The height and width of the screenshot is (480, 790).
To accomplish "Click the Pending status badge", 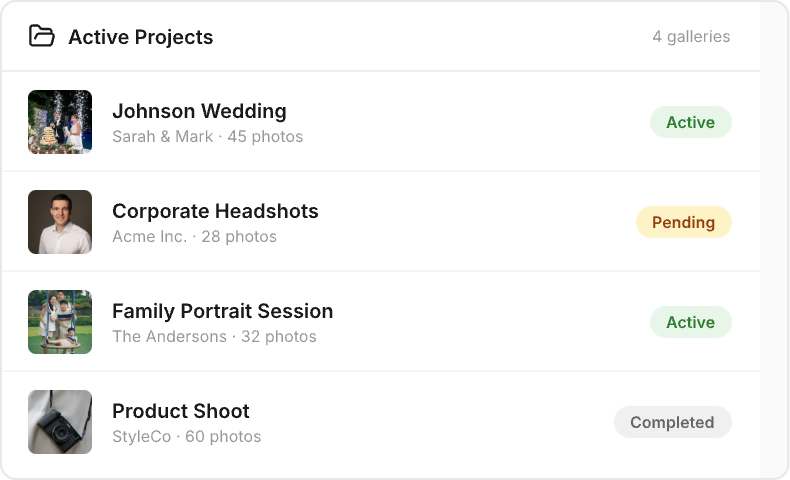I will click(683, 222).
